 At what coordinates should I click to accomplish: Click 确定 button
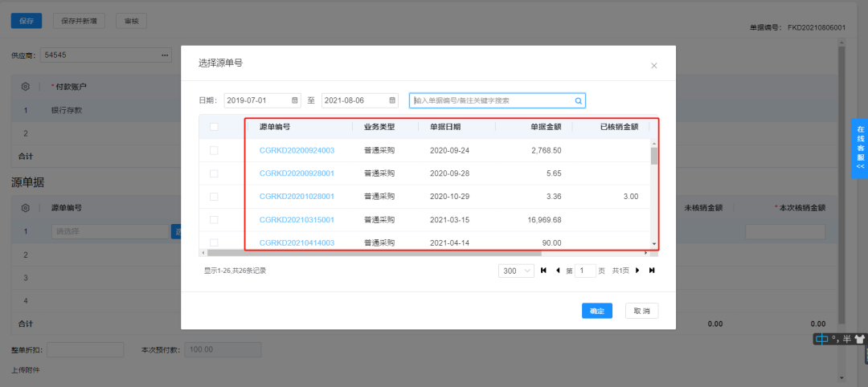tap(596, 311)
